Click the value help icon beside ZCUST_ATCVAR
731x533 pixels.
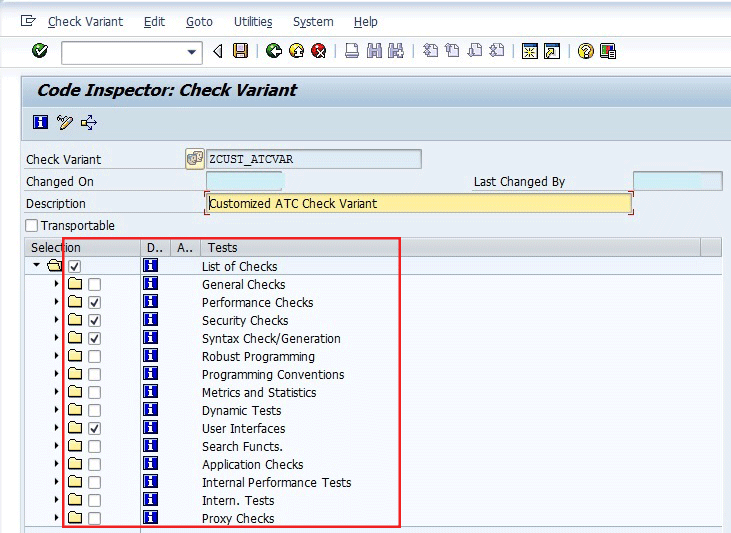195,159
